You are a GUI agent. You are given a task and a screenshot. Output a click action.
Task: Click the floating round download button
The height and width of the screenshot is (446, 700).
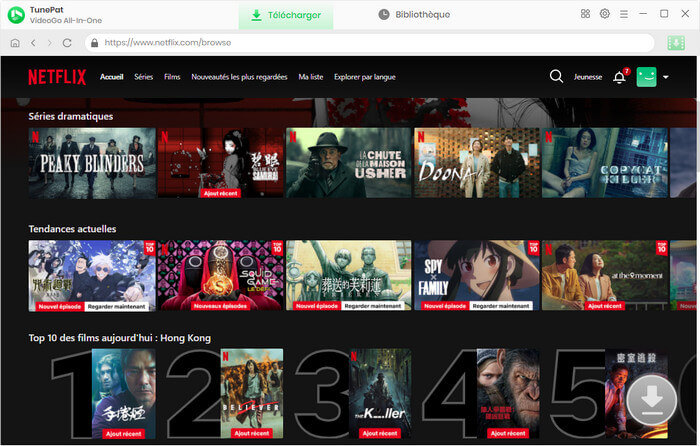point(651,400)
